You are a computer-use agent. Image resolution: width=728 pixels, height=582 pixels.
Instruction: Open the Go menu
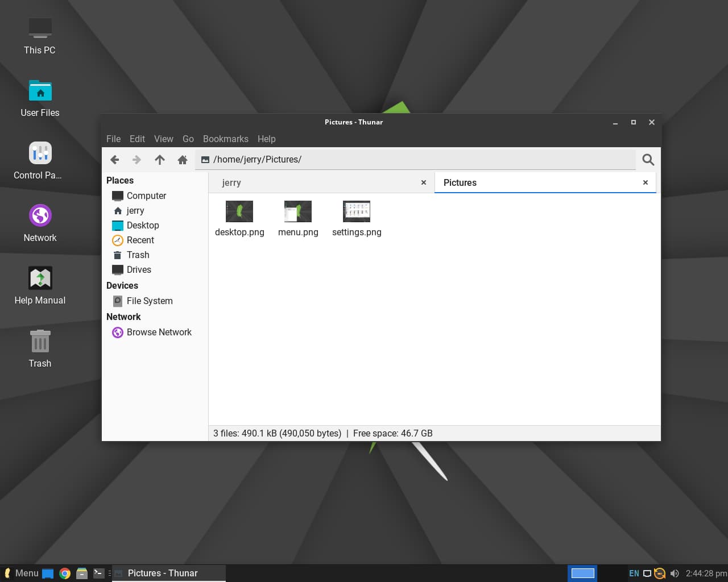click(x=188, y=139)
